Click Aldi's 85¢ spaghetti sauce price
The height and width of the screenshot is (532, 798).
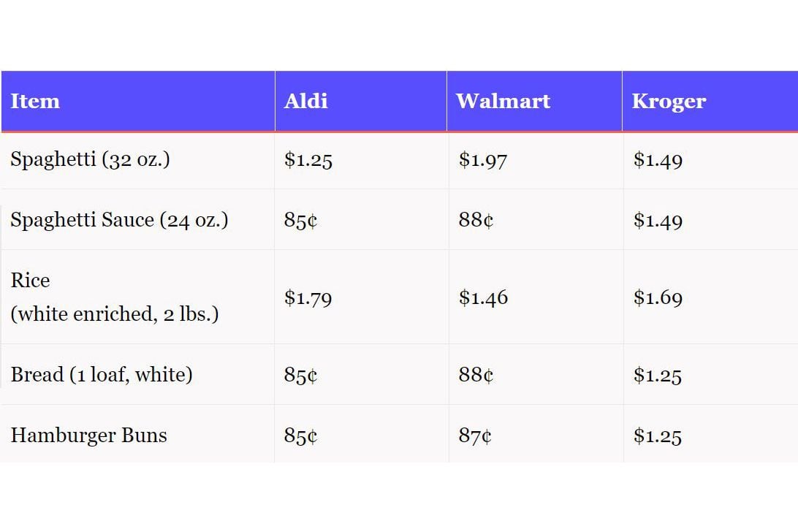pyautogui.click(x=300, y=221)
